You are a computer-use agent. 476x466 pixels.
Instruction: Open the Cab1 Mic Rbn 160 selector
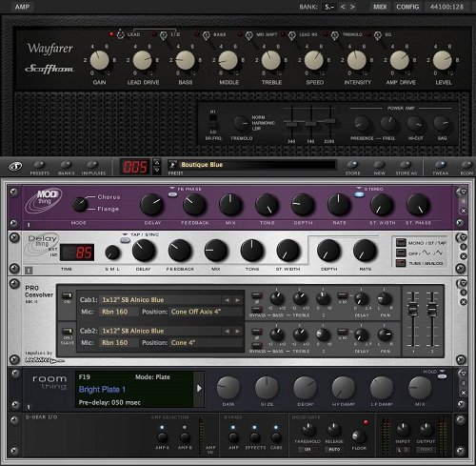[x=118, y=312]
